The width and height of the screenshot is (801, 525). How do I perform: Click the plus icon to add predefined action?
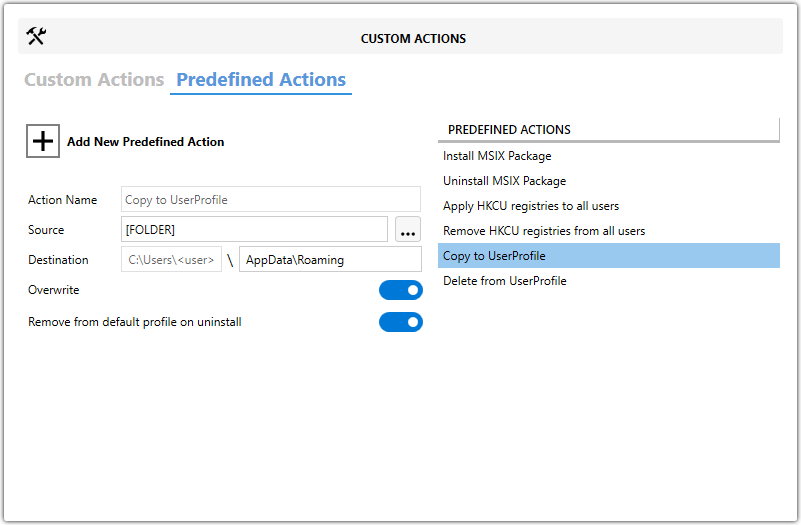[43, 141]
